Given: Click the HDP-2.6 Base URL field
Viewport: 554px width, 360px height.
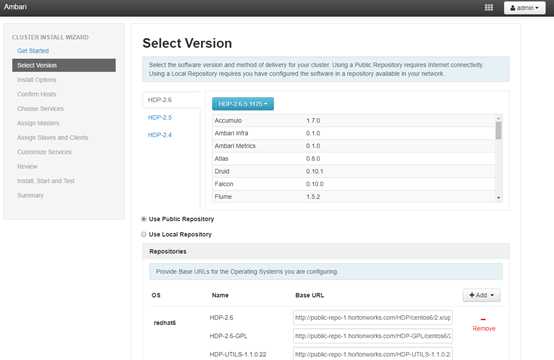Looking at the screenshot, I should click(373, 318).
